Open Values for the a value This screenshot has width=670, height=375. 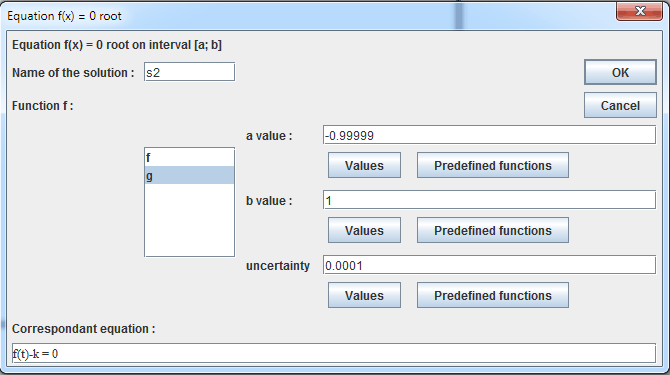[x=364, y=165]
